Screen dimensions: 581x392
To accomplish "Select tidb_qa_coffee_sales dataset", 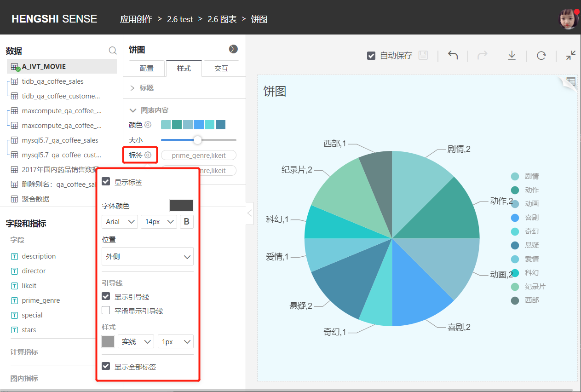I will point(52,81).
